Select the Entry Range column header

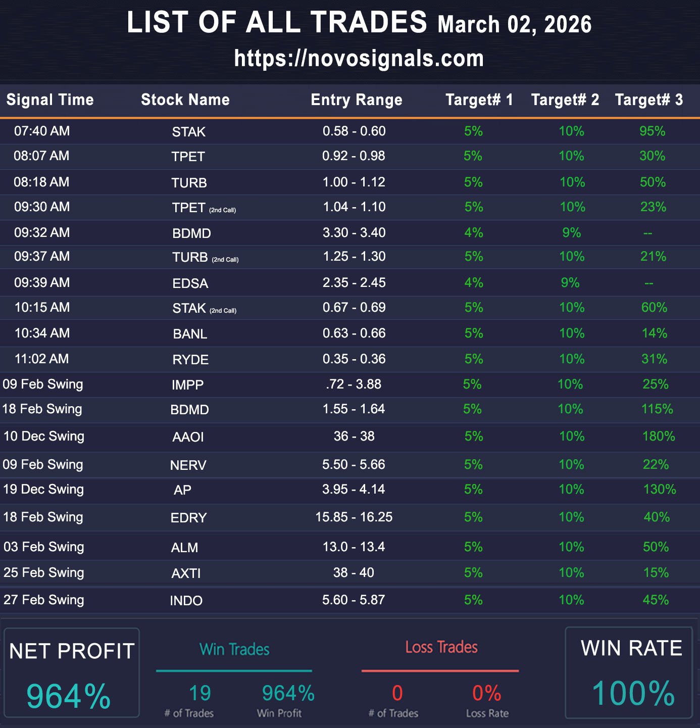(x=357, y=100)
